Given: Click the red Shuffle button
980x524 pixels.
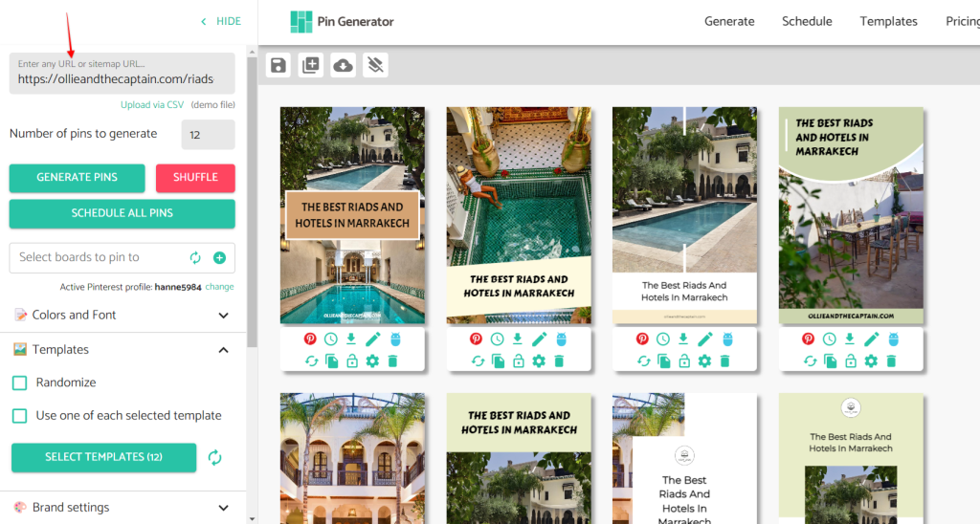Looking at the screenshot, I should [194, 178].
